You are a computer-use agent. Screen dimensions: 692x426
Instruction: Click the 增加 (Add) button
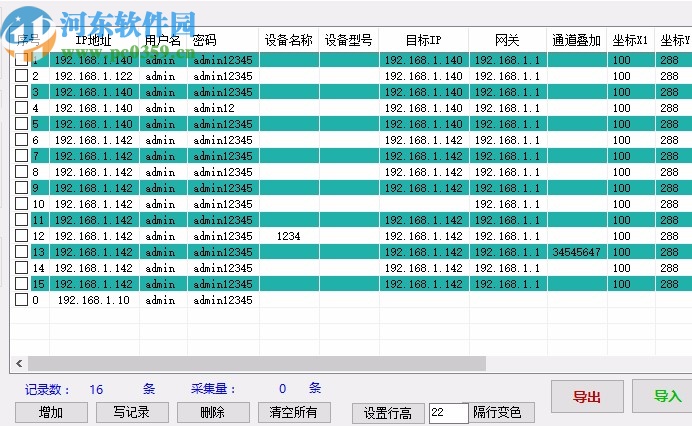click(x=51, y=412)
